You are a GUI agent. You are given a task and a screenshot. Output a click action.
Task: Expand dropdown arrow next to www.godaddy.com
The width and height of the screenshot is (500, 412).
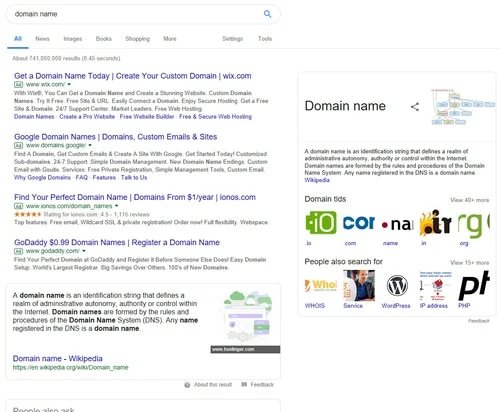[84, 251]
